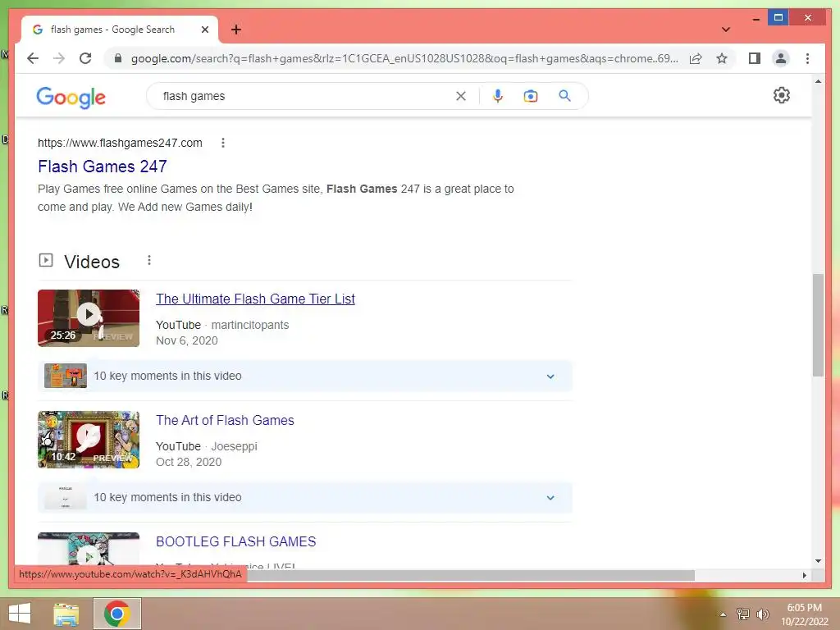Open the Chrome side panel
The width and height of the screenshot is (840, 630).
click(x=755, y=58)
